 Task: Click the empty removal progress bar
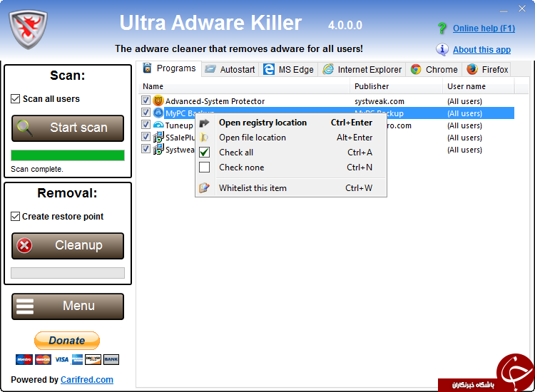[68, 273]
